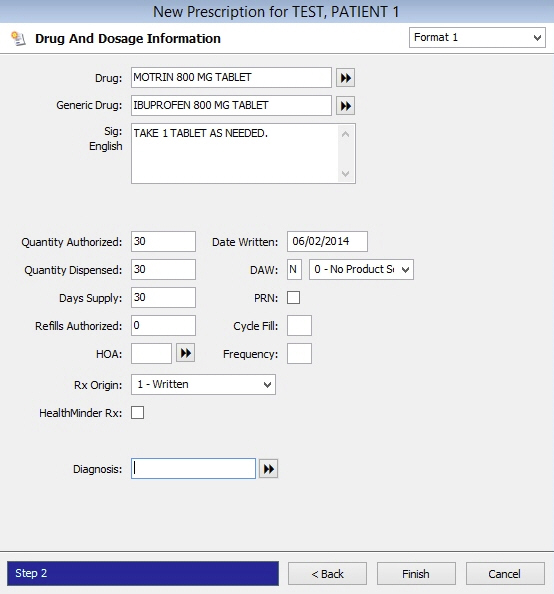Enable the PRN checkbox

293,297
